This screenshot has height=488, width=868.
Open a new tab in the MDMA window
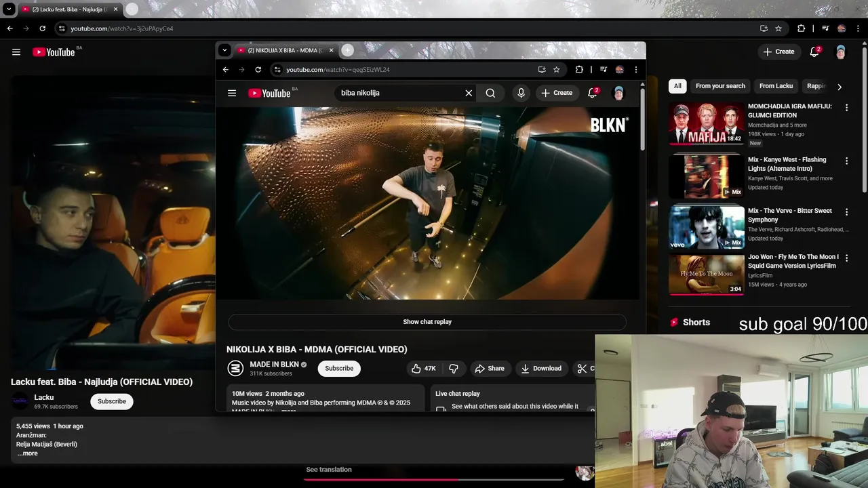coord(347,50)
